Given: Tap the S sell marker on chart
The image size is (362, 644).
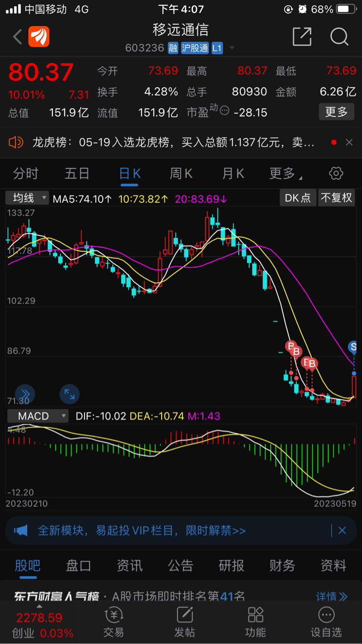Looking at the screenshot, I should 353,347.
